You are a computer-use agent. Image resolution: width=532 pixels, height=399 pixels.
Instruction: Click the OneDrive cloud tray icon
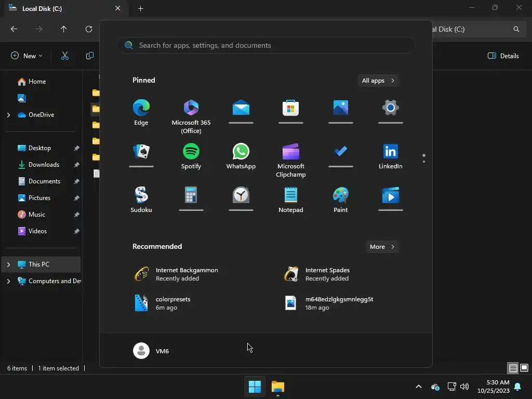coord(435,387)
